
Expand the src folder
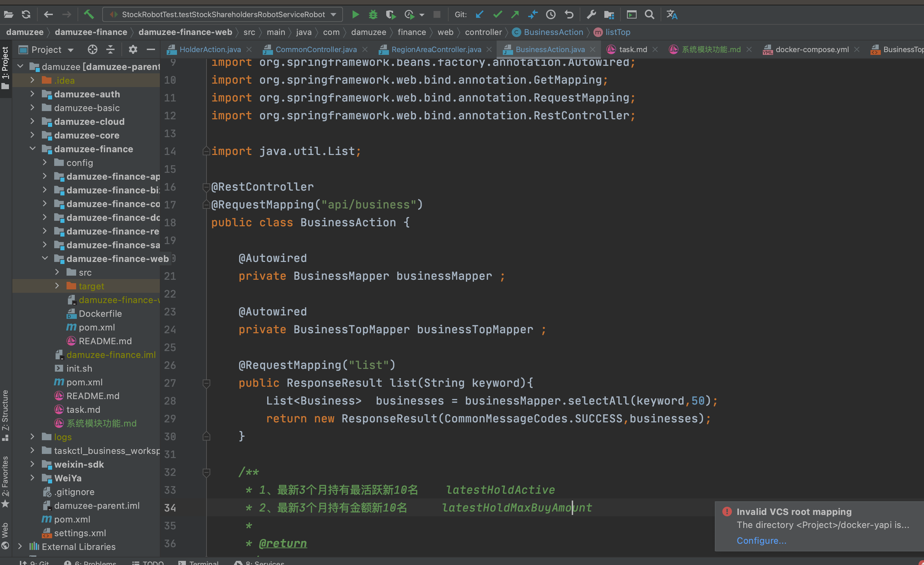57,272
